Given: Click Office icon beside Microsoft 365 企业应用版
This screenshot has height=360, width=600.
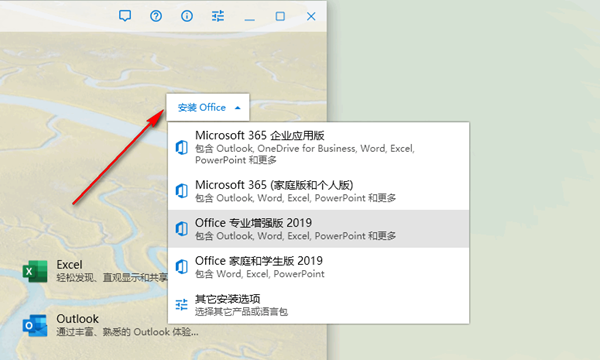Looking at the screenshot, I should pyautogui.click(x=182, y=147).
